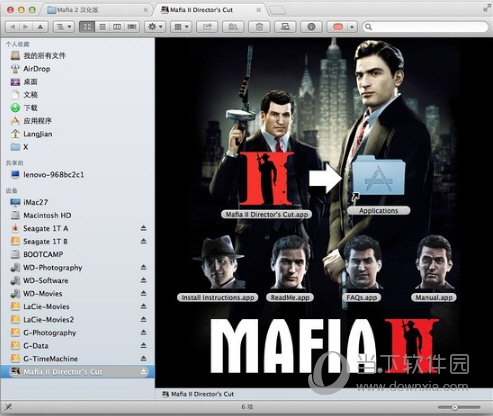Click the Get Info toolbar icon
493x416 pixels.
311,27
